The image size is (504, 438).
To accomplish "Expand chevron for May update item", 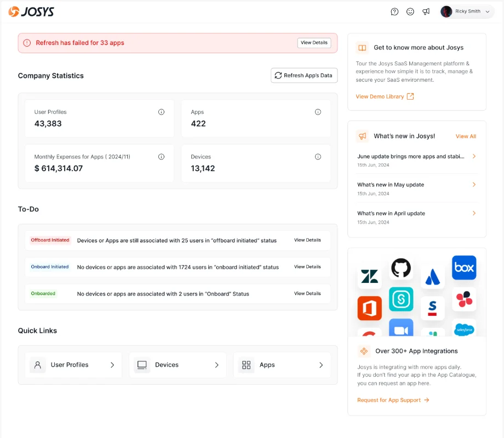I will [x=474, y=185].
